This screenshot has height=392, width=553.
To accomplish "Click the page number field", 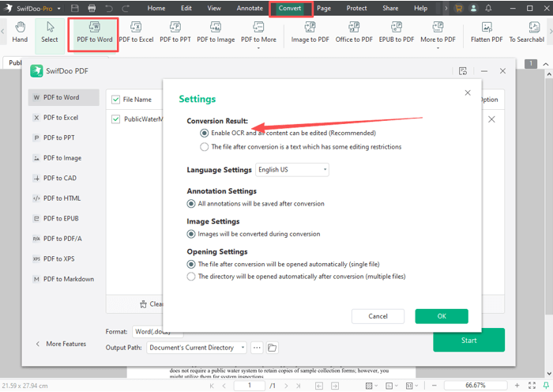I will click(250, 386).
